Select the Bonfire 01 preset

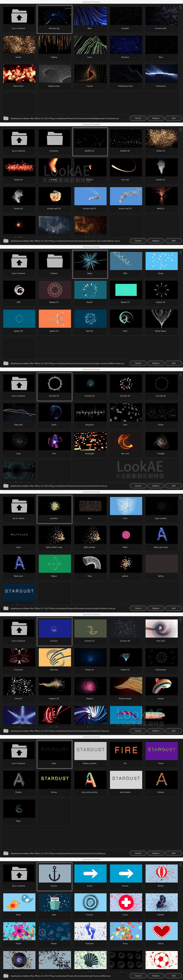pos(90,138)
